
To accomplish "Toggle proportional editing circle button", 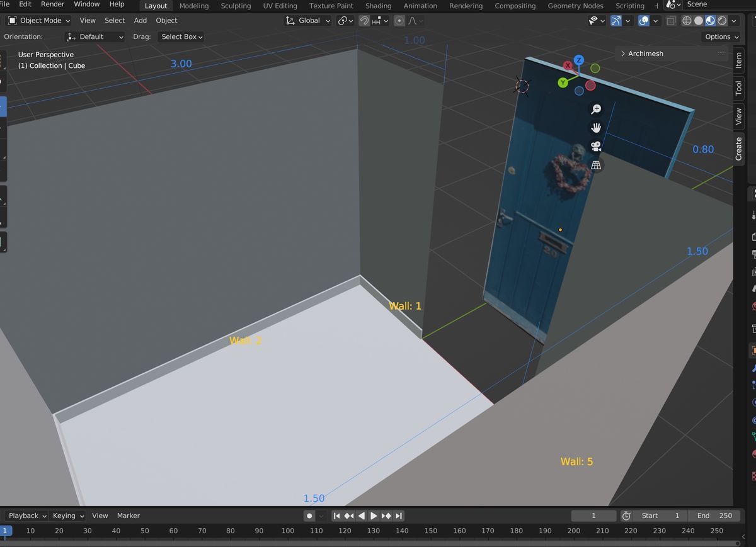I will point(399,21).
